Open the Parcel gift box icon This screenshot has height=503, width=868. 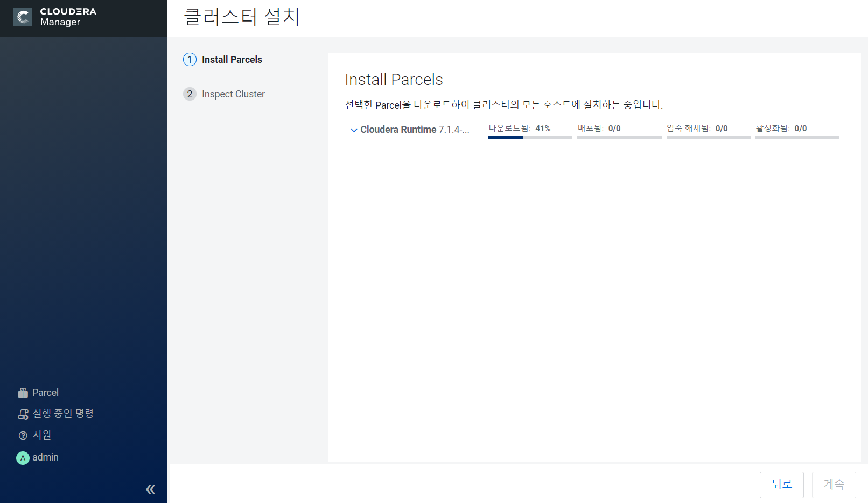(23, 393)
